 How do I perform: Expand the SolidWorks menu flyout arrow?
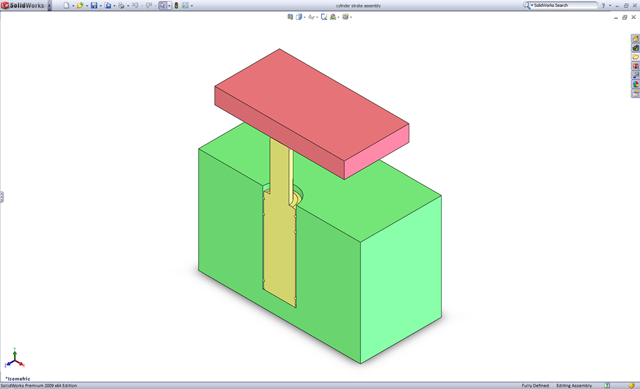click(49, 5)
